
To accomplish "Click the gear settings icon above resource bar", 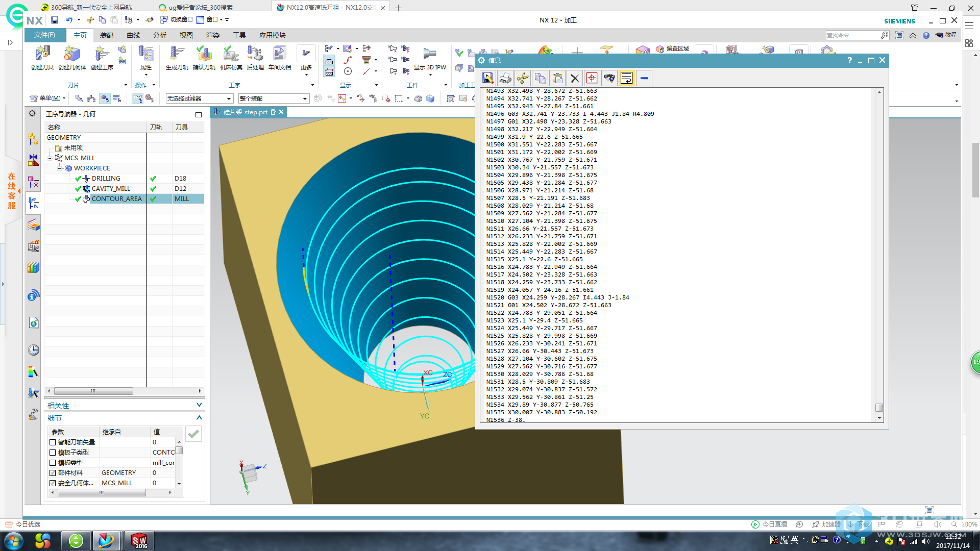I will click(32, 113).
